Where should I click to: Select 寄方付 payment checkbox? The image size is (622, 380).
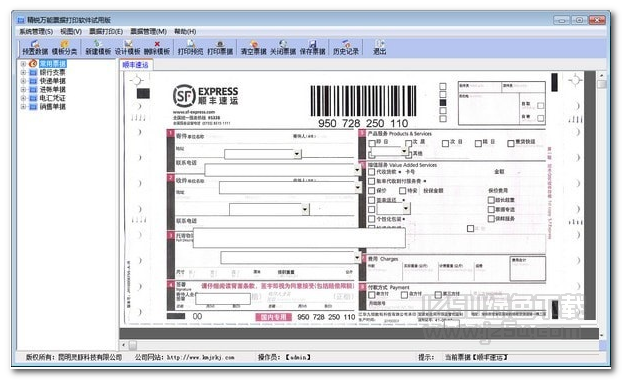(372, 295)
